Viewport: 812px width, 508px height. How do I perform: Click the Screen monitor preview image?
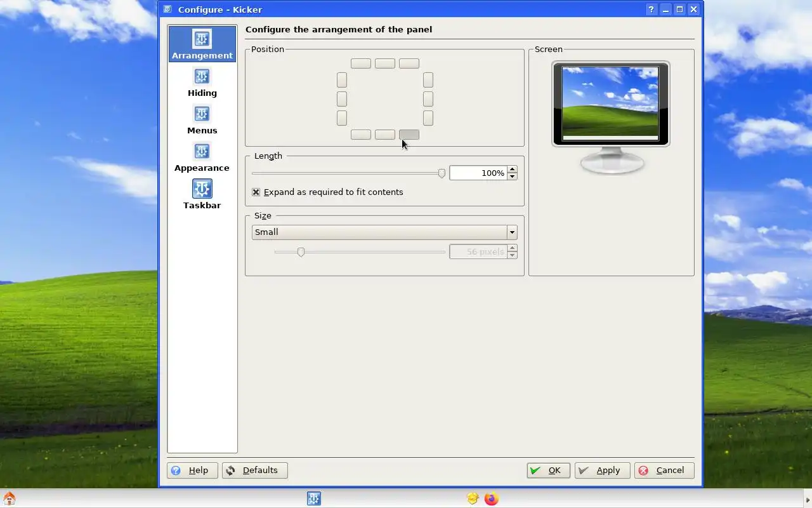click(x=611, y=117)
